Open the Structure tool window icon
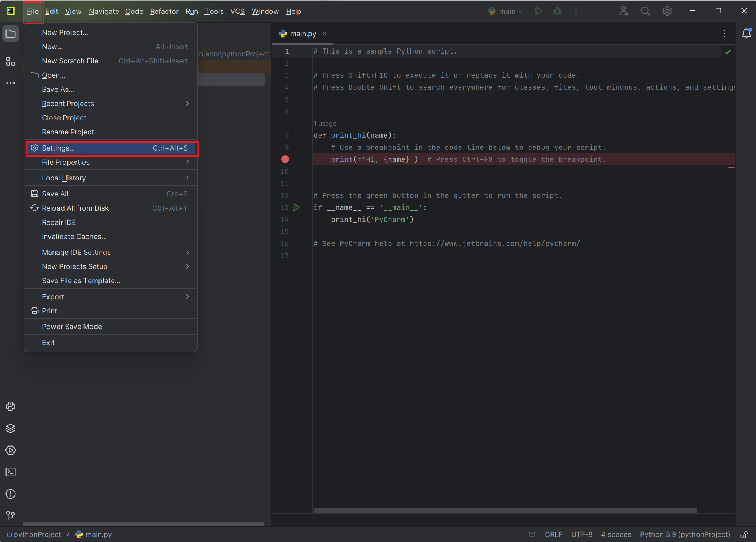 coord(11,61)
